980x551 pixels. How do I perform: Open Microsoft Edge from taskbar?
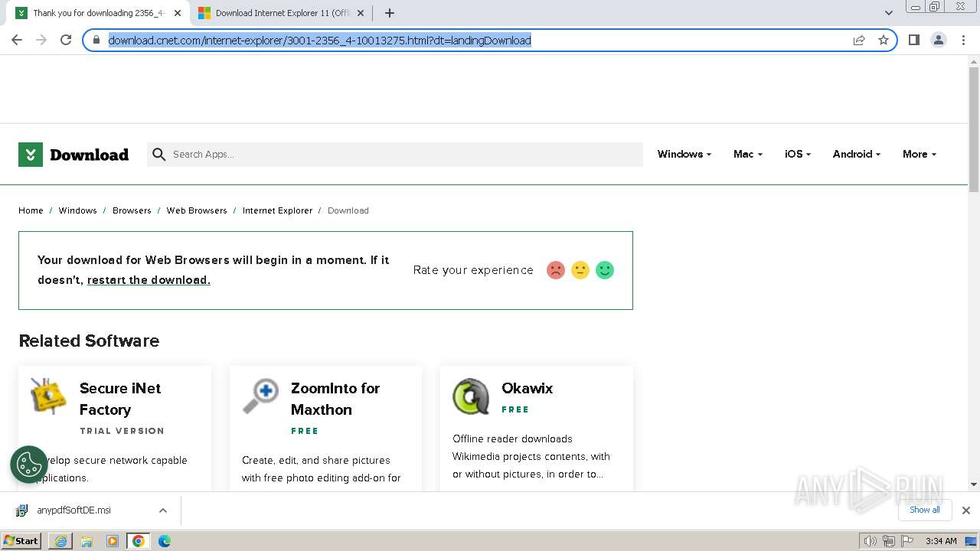[165, 541]
